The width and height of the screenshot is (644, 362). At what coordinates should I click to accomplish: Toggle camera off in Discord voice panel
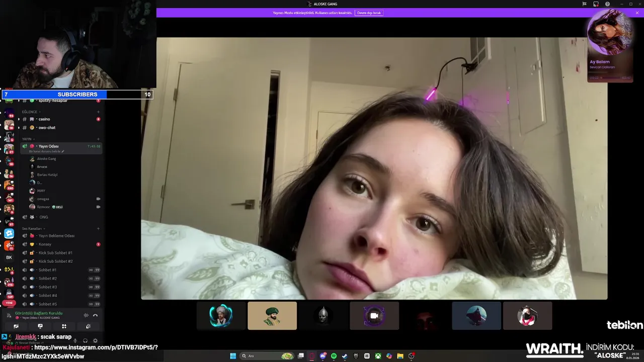coord(16,326)
